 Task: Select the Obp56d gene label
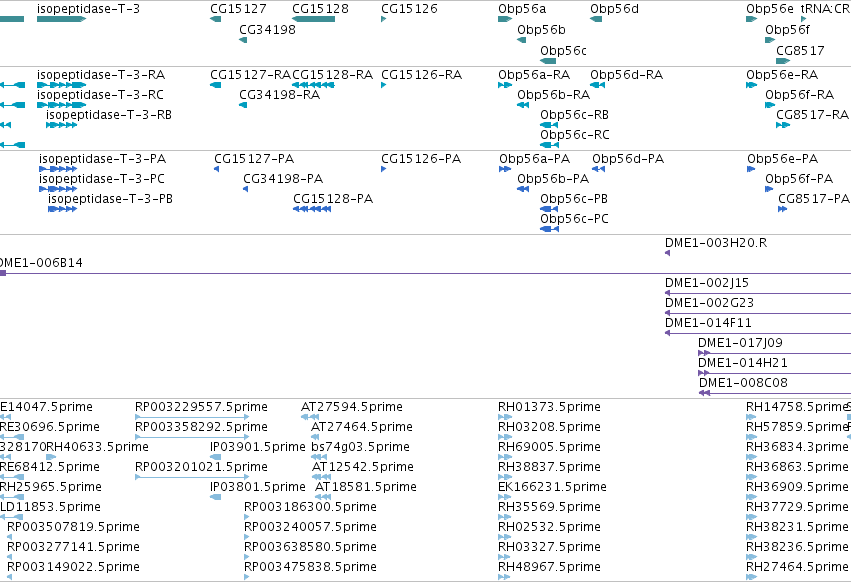click(x=614, y=9)
